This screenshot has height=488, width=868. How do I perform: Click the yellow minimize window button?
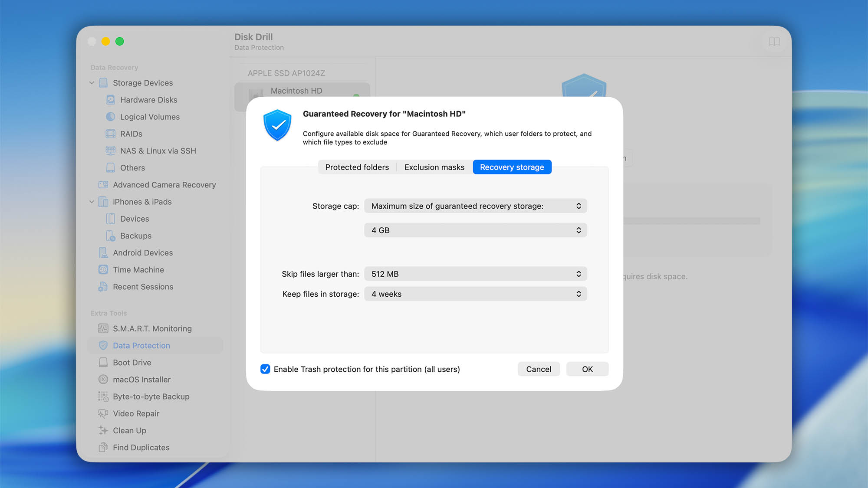click(x=105, y=41)
